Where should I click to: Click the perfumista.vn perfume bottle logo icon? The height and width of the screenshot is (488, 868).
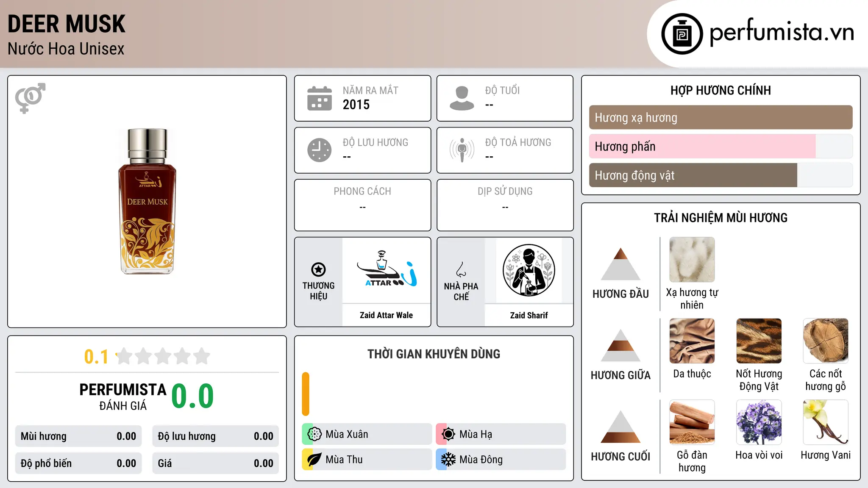coord(682,34)
